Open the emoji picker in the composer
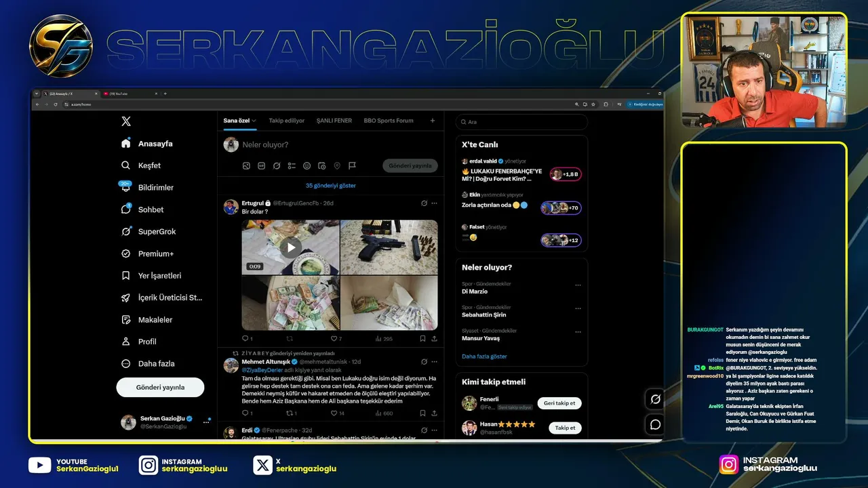868x488 pixels. pyautogui.click(x=307, y=165)
